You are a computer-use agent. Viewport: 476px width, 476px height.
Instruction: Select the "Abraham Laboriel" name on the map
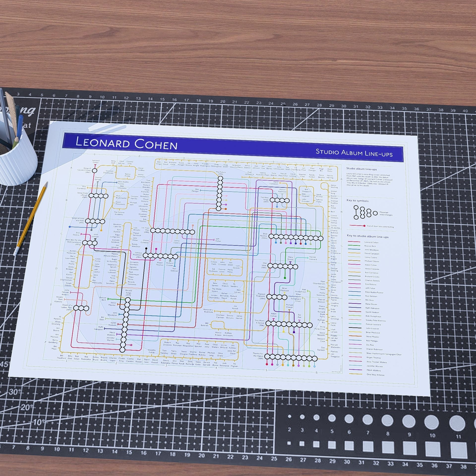click(117, 225)
